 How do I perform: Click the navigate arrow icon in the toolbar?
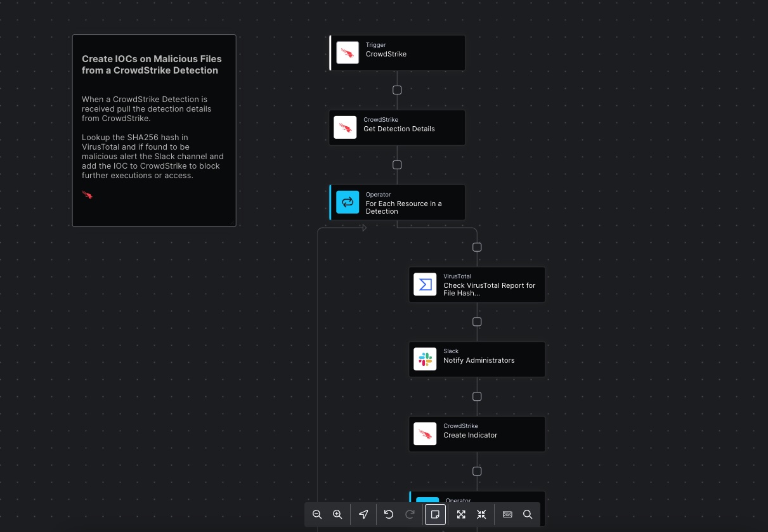click(363, 514)
